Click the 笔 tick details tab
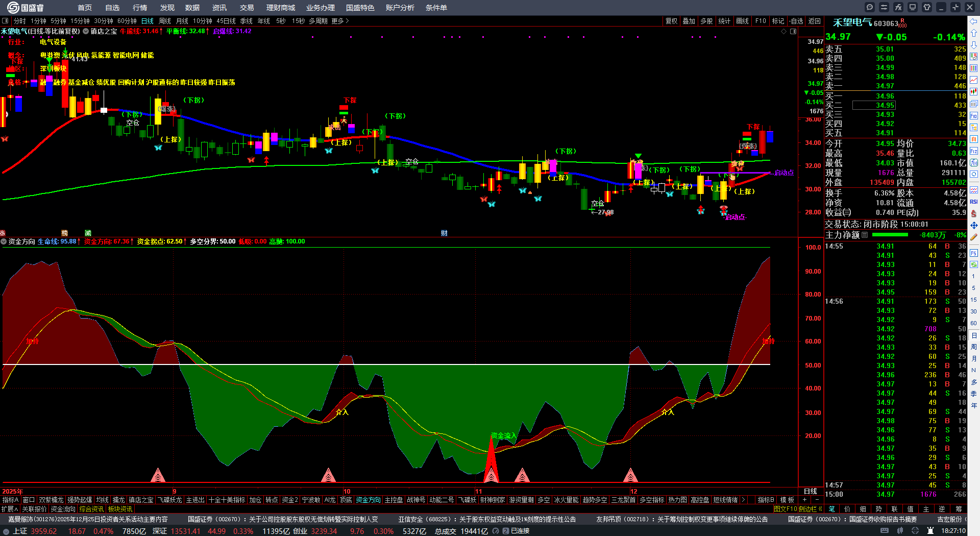Screen dimensions: 980x536 (x=831, y=509)
